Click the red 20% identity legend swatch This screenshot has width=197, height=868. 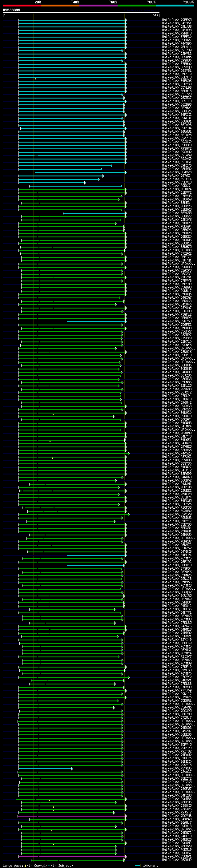(22, 6)
